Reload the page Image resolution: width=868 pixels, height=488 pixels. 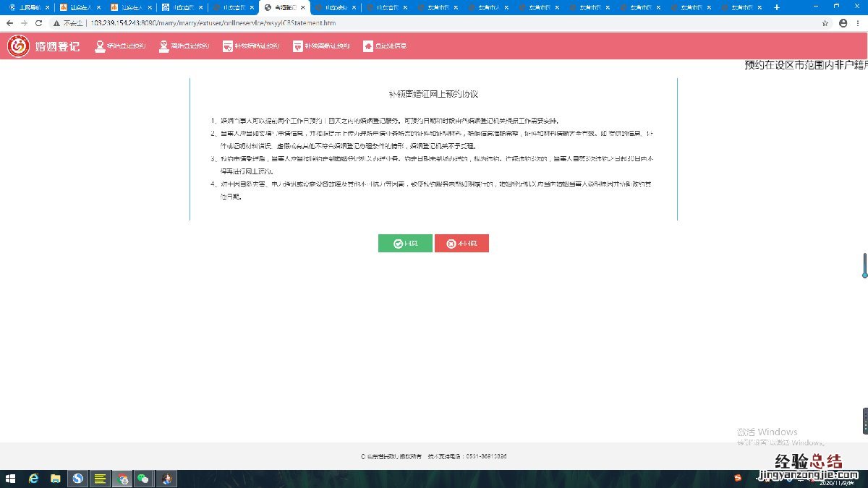point(39,22)
